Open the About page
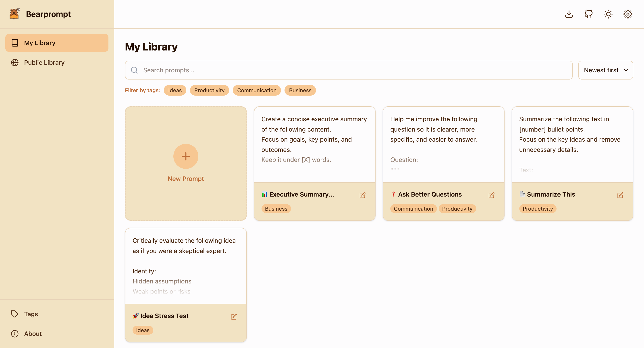 (33, 334)
